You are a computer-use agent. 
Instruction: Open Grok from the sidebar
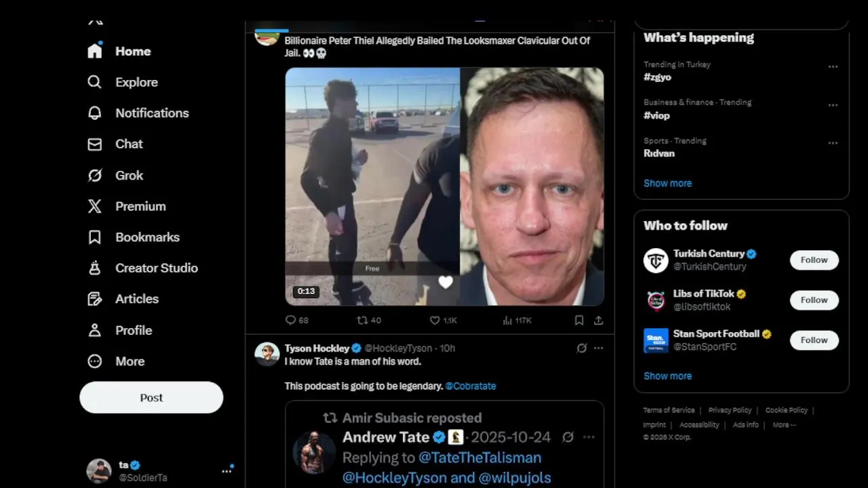[115, 175]
